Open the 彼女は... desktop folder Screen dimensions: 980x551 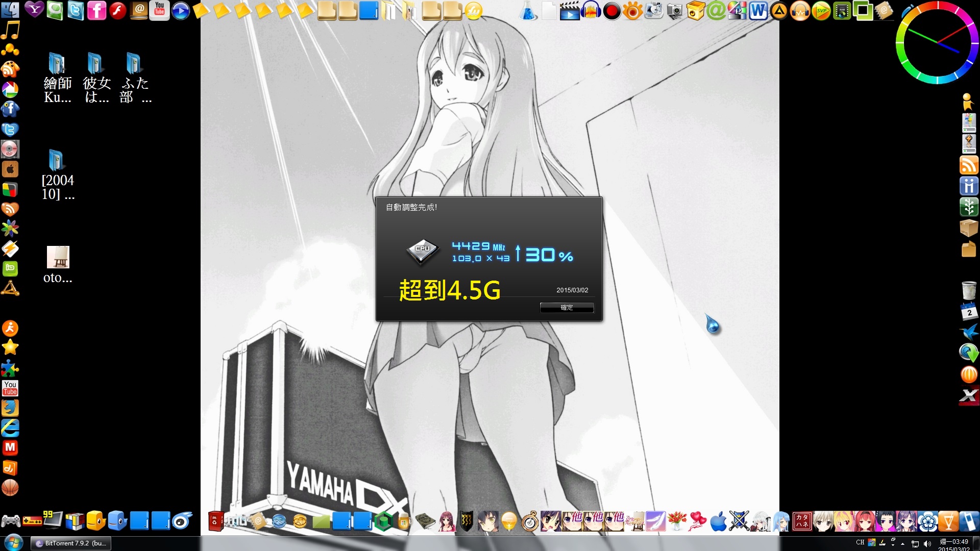tap(96, 78)
